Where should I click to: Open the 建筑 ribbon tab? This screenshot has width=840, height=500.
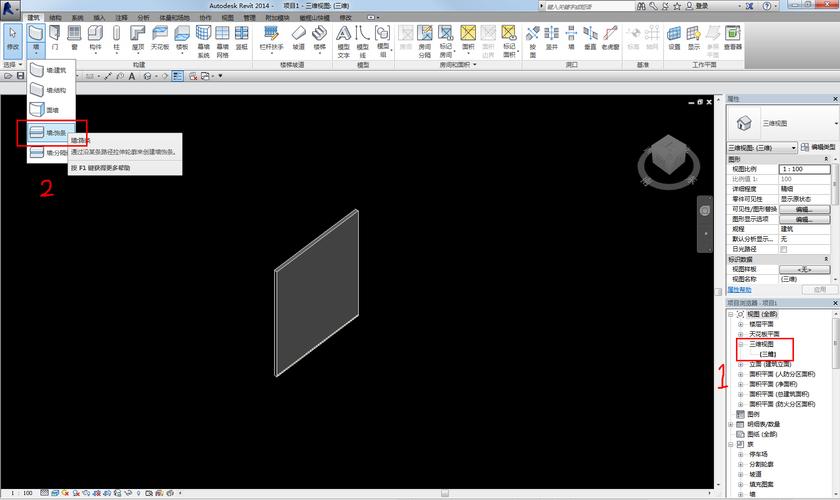click(33, 18)
